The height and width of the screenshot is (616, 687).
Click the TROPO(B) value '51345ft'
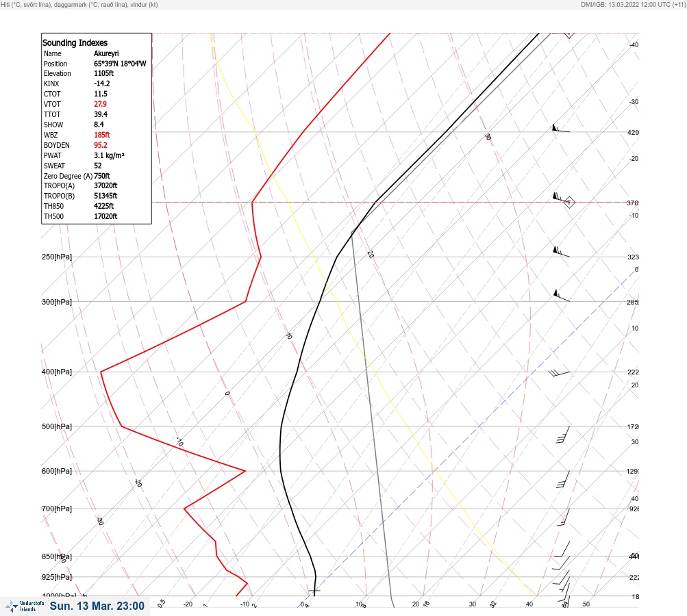(x=105, y=196)
